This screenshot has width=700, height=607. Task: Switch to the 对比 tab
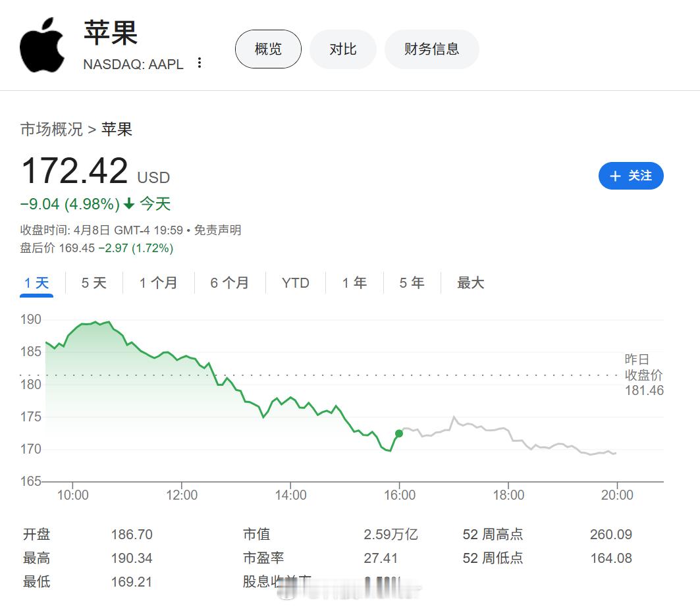[x=343, y=49]
